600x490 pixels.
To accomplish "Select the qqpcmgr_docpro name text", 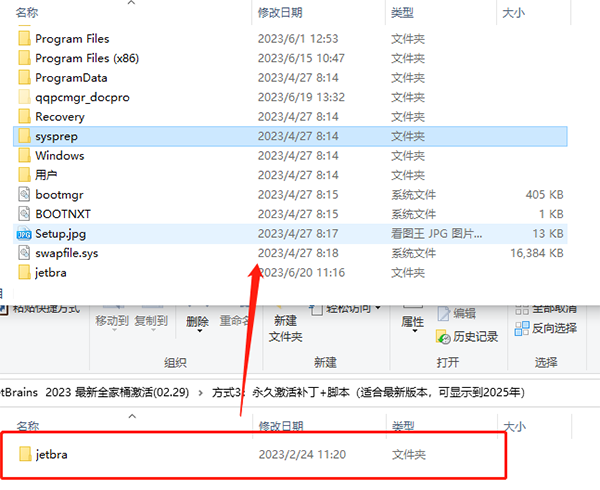I will pyautogui.click(x=82, y=97).
